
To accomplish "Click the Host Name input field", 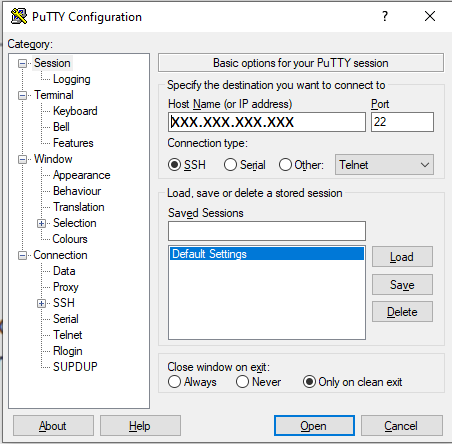I will pyautogui.click(x=267, y=122).
